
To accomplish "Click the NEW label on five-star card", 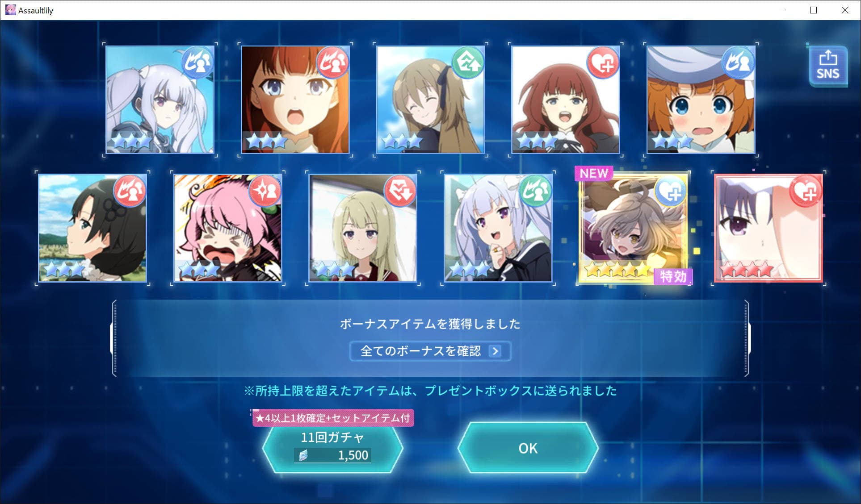I will pyautogui.click(x=594, y=173).
